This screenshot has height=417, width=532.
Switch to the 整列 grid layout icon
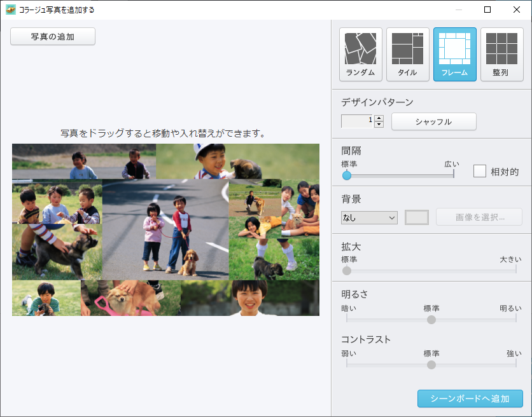(501, 54)
